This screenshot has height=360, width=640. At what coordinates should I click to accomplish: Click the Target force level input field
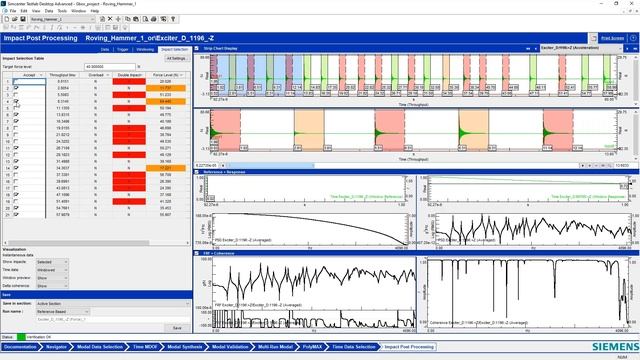click(109, 67)
